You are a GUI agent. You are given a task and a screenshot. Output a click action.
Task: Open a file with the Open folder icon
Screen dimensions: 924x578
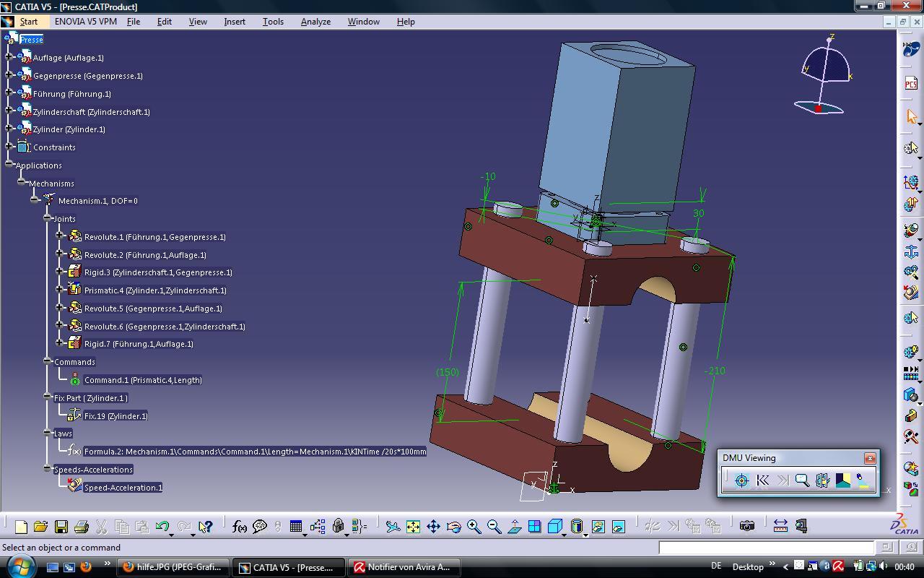(40, 527)
